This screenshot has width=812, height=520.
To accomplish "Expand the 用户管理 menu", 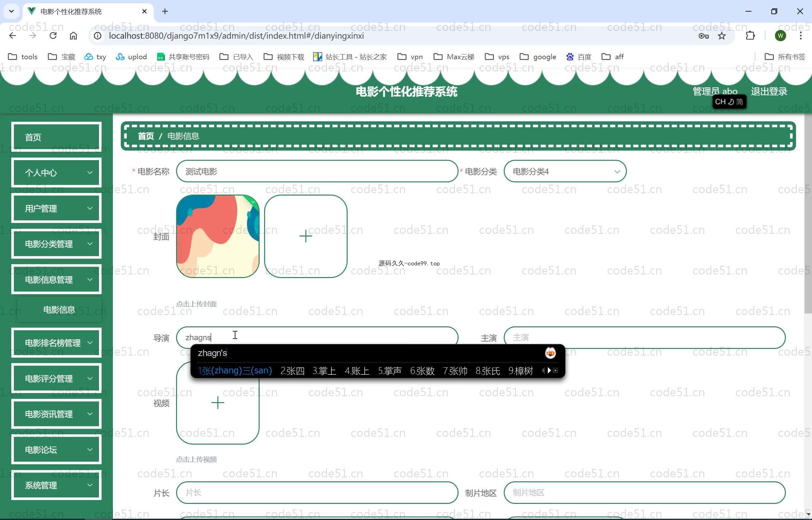I will (x=56, y=208).
